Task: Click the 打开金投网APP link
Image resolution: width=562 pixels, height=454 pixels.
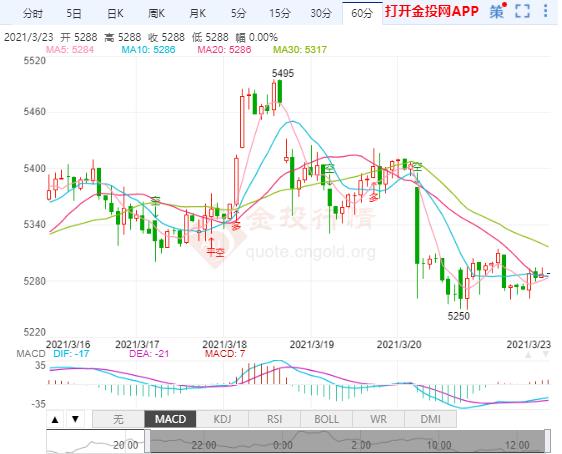Action: [432, 11]
